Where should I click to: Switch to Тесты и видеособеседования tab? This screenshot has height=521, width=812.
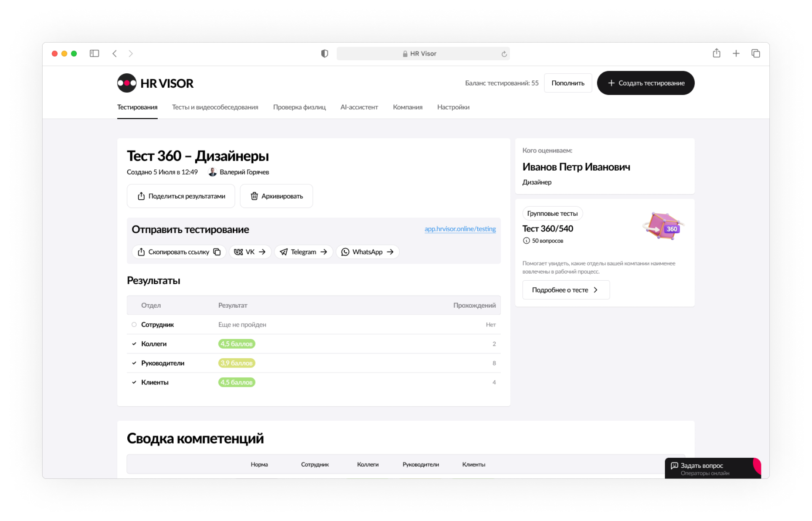[x=215, y=107]
